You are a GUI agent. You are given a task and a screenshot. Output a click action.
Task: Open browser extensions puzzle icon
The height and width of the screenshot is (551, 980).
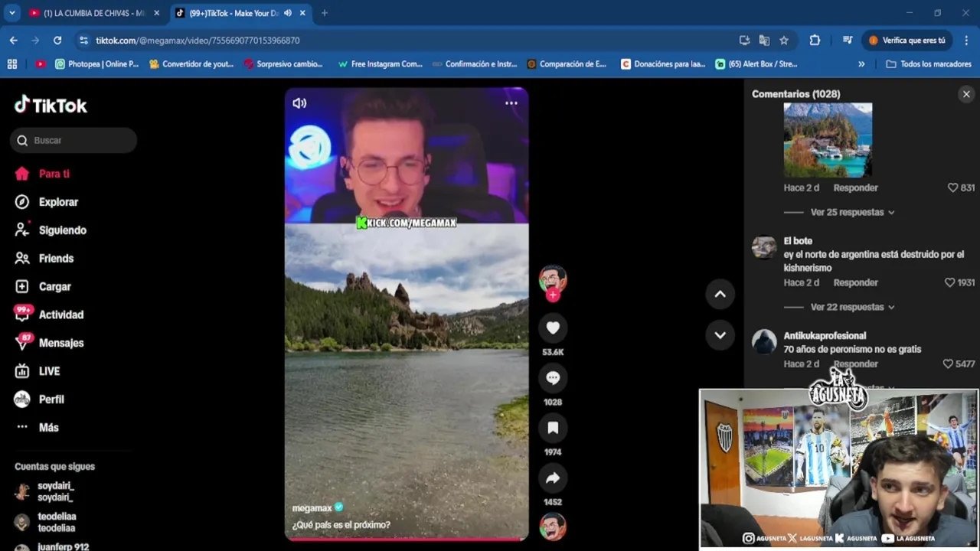pyautogui.click(x=815, y=41)
